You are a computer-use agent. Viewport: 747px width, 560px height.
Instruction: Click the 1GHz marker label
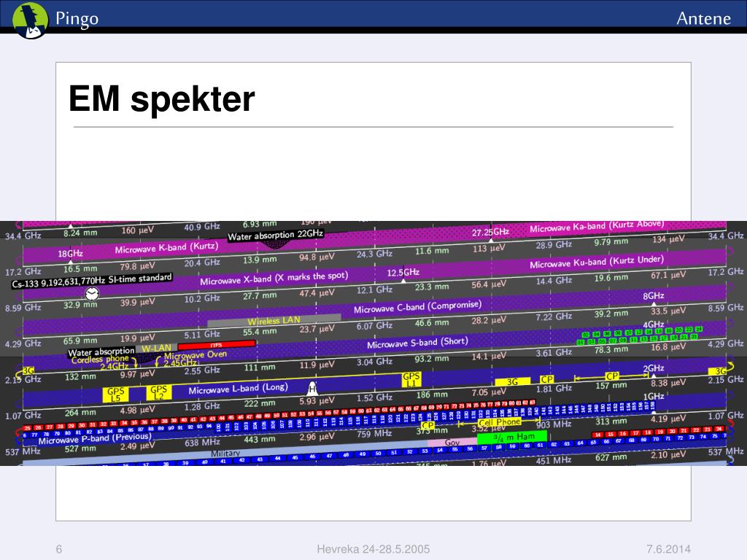(x=654, y=396)
